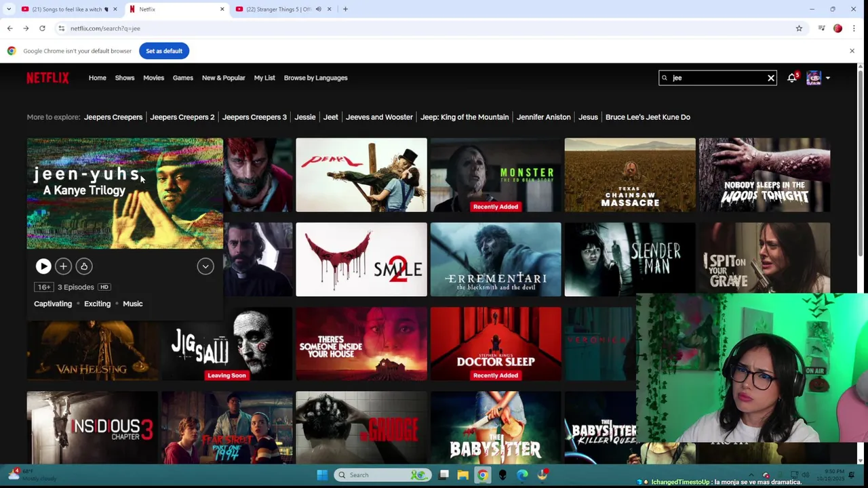Explore Jeepers Creepers 3 suggestion
868x488 pixels.
coord(254,117)
